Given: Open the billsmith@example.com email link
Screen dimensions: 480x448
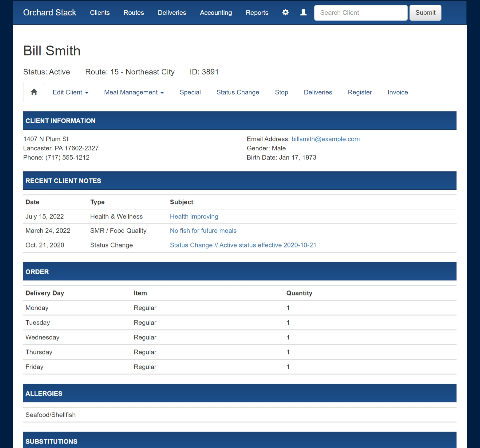Looking at the screenshot, I should (326, 139).
